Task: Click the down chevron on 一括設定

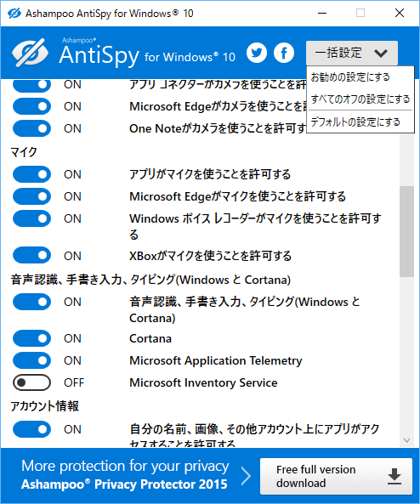Action: pos(381,53)
